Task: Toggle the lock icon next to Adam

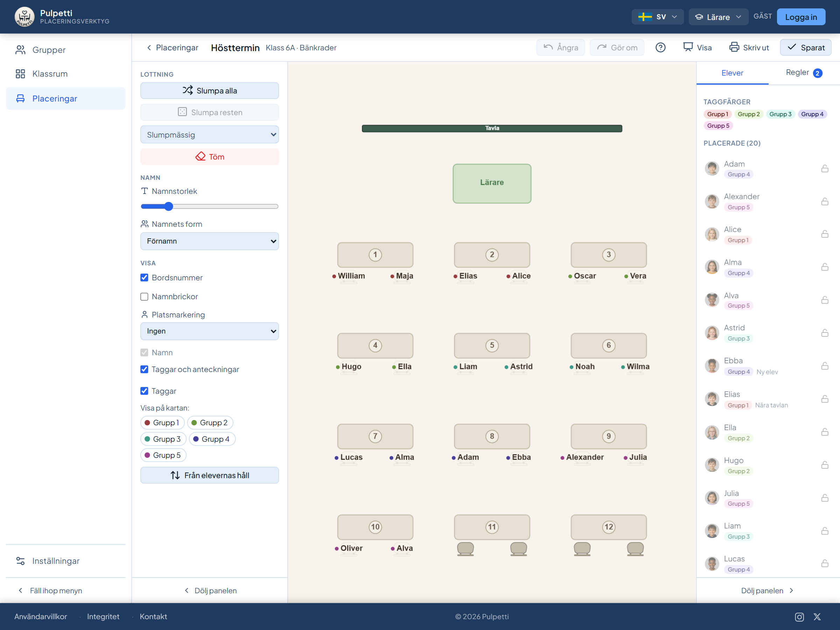Action: pyautogui.click(x=825, y=168)
